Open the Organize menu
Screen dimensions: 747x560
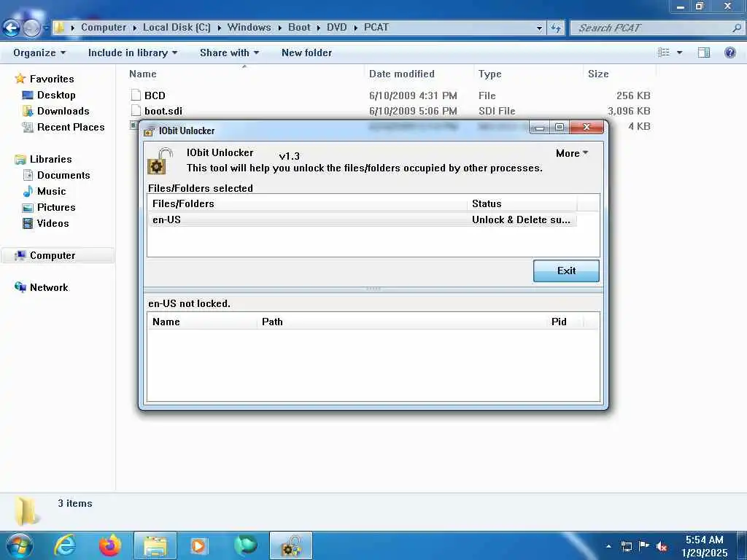[39, 52]
